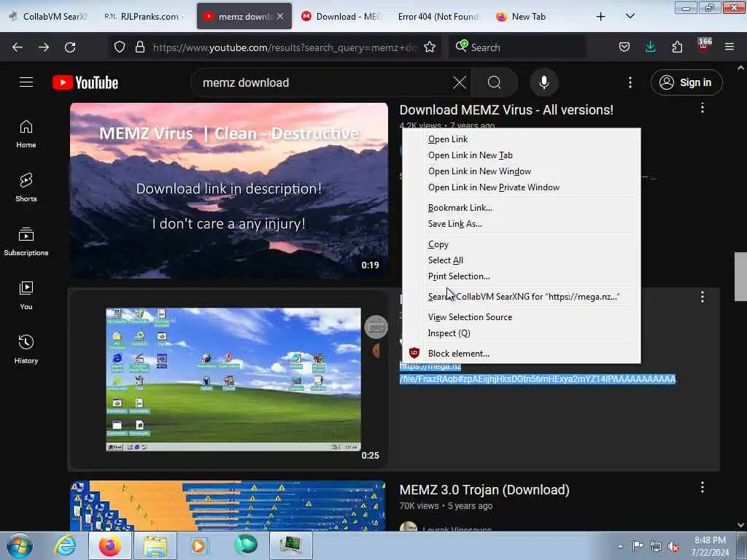Switch to Error 404 (Not Found) tab
This screenshot has height=560, width=747.
tap(438, 16)
